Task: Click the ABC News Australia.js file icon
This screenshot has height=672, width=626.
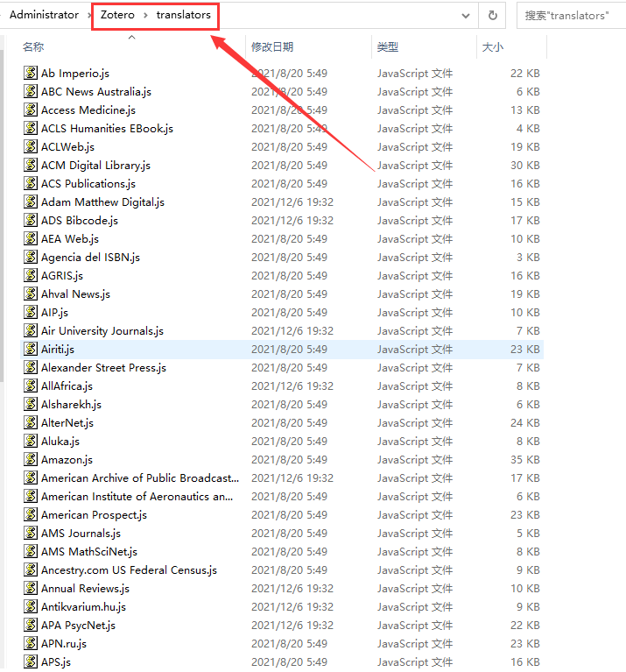Action: pyautogui.click(x=31, y=91)
